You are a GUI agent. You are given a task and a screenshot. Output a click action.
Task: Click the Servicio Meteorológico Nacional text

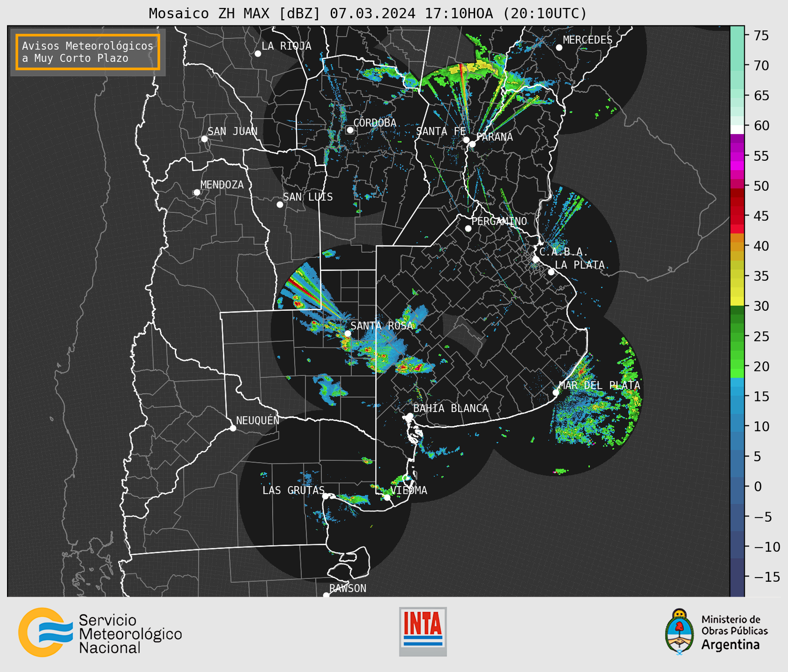tap(130, 634)
